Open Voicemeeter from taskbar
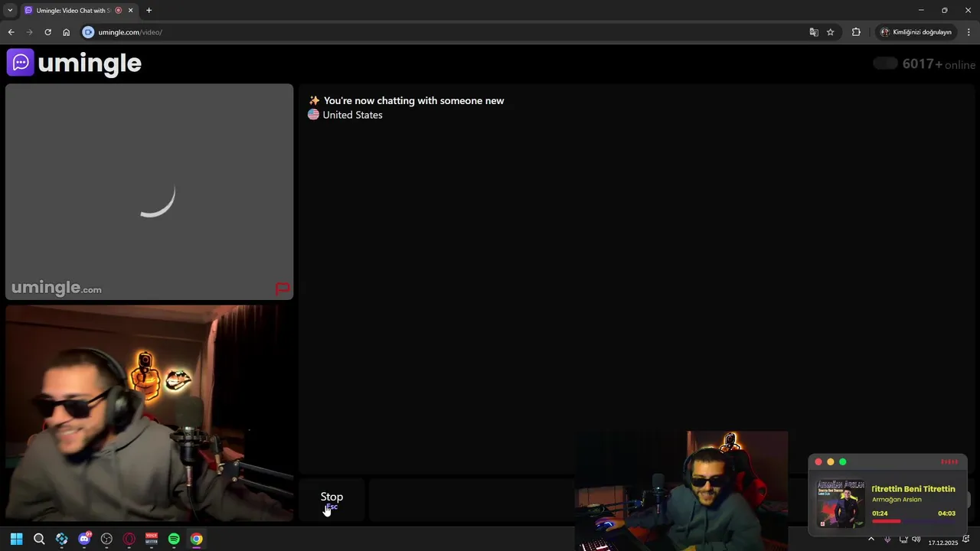Image resolution: width=980 pixels, height=551 pixels. (152, 539)
